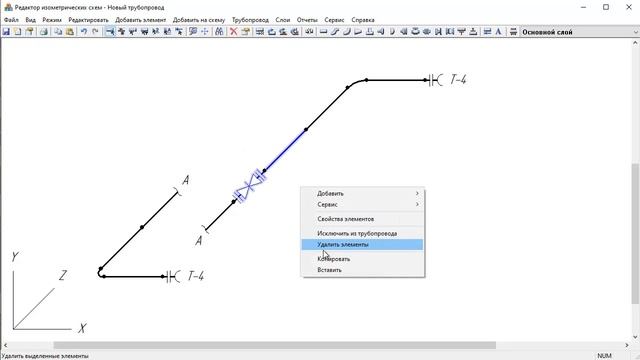Open the 'Основной слой' layer dropdown
640x360 pixels.
(580, 32)
